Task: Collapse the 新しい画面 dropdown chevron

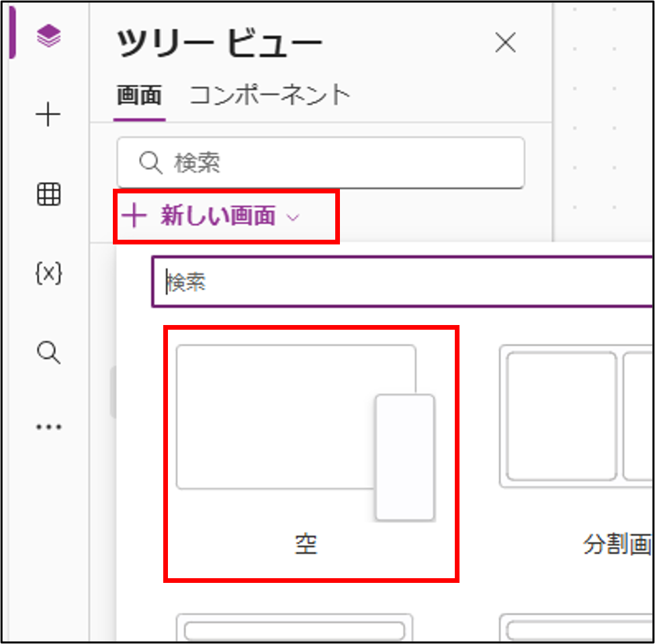Action: (x=292, y=218)
